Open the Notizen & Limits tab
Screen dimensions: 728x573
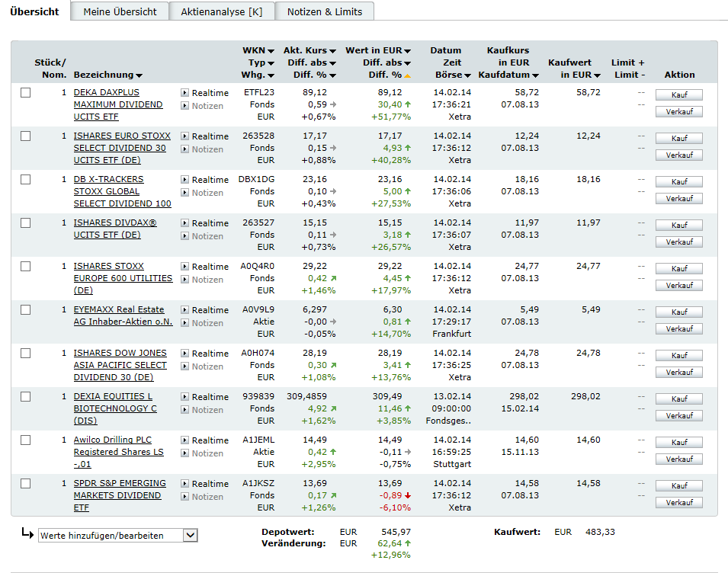(x=325, y=11)
